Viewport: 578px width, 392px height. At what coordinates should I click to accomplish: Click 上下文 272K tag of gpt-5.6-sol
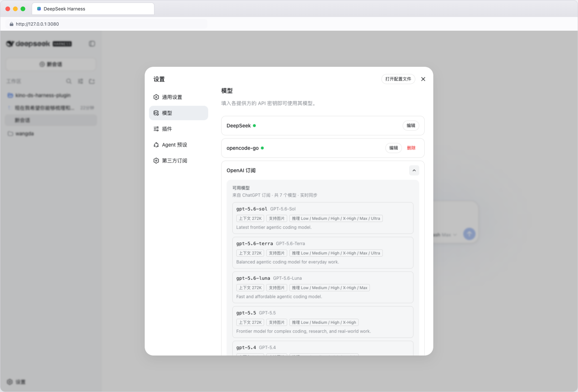[x=250, y=219]
